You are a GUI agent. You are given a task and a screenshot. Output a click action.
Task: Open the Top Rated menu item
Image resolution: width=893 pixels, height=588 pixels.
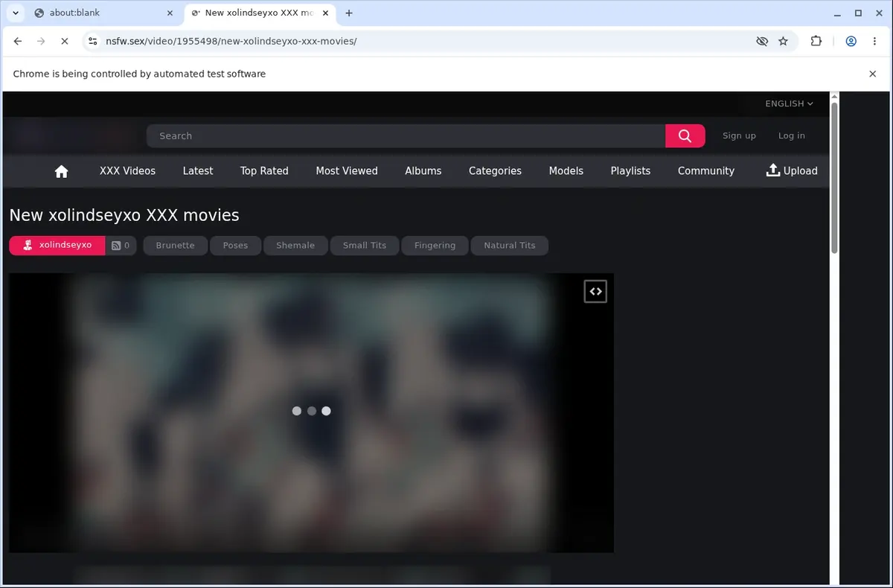[x=264, y=171]
